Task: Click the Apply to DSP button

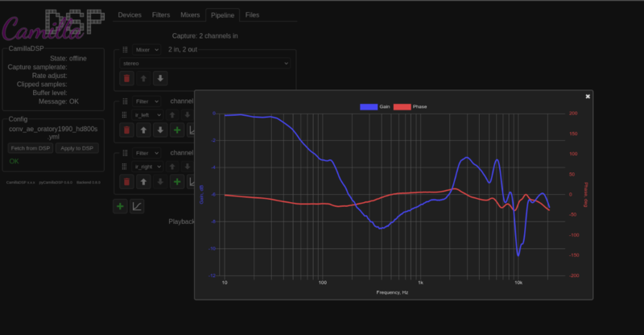Action: (76, 148)
